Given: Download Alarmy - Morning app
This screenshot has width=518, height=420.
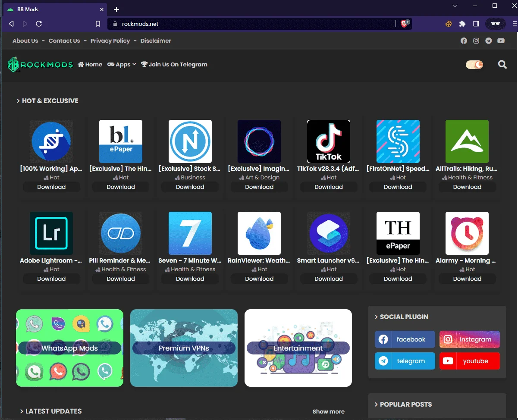Looking at the screenshot, I should [x=467, y=279].
